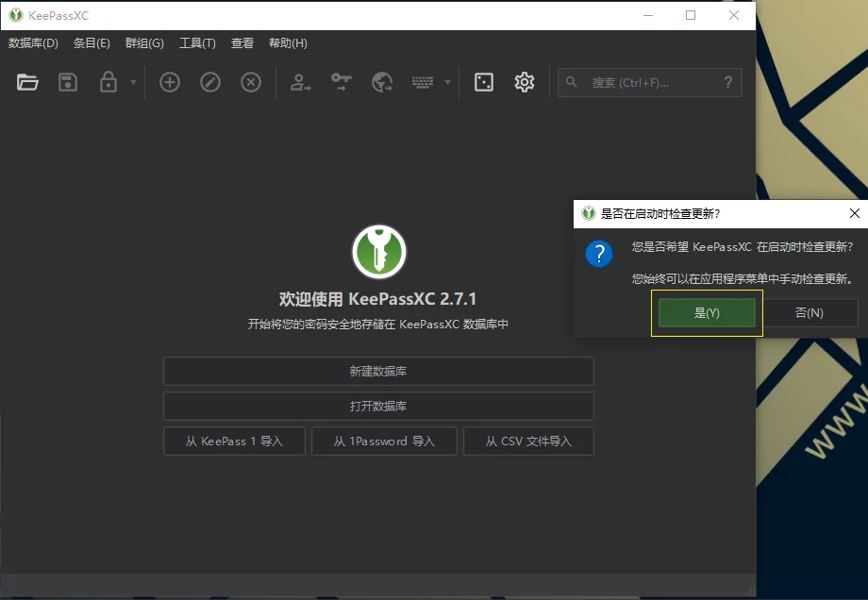Expand the auto-type dropdown arrow
The height and width of the screenshot is (600, 868).
point(447,82)
